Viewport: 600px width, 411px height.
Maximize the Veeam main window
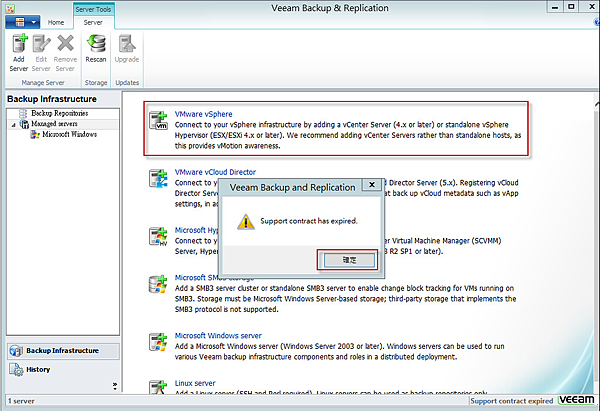(x=571, y=7)
